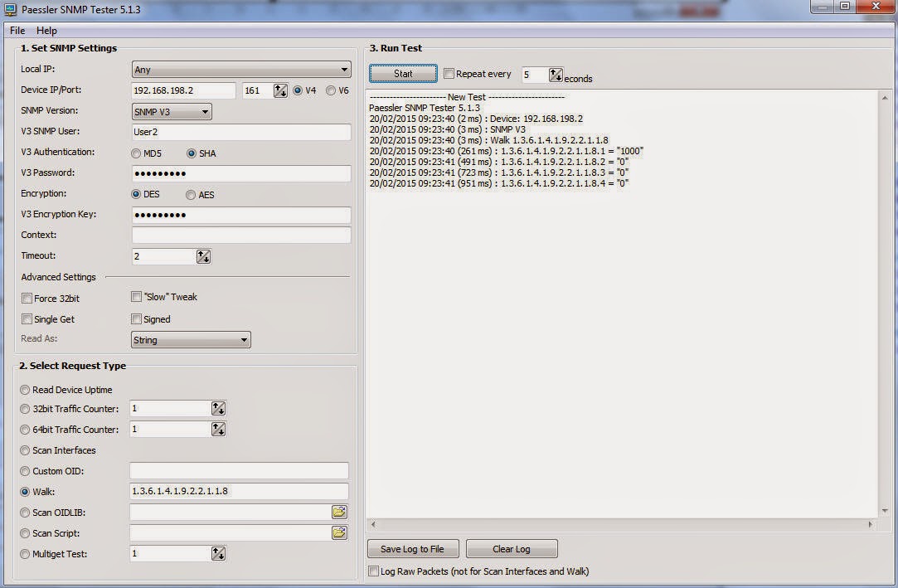
Task: Select the V4 radio button
Action: (298, 90)
